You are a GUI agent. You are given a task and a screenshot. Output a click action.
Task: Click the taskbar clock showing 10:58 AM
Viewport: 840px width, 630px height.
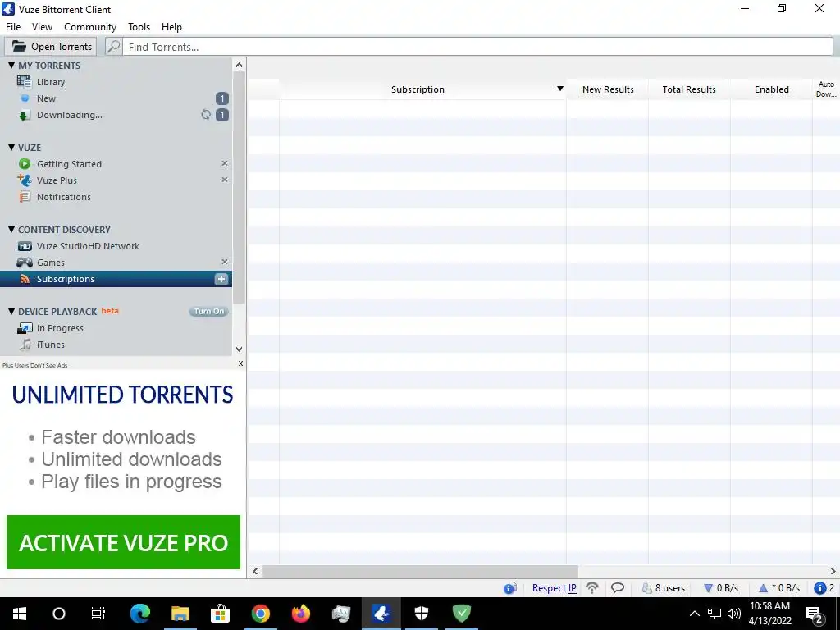pos(769,614)
